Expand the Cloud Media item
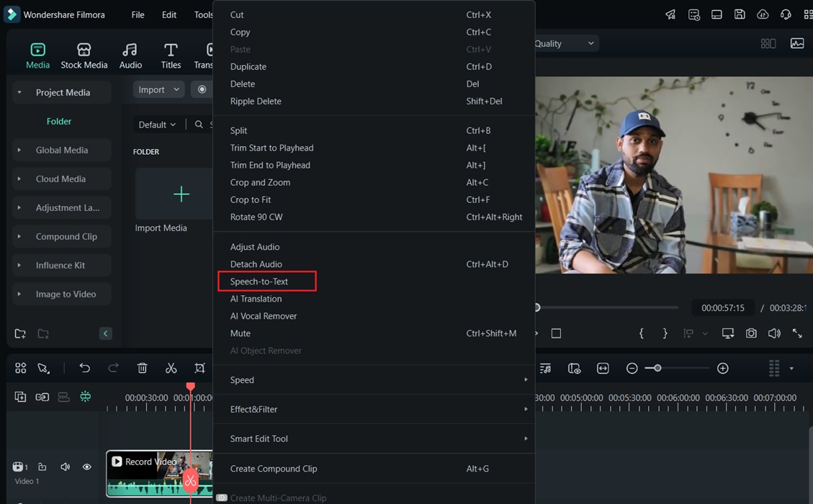This screenshot has height=504, width=813. tap(19, 179)
